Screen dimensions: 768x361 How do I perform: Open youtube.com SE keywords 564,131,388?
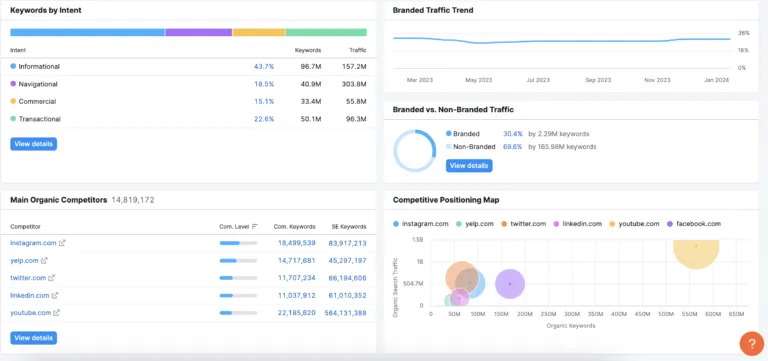[345, 313]
